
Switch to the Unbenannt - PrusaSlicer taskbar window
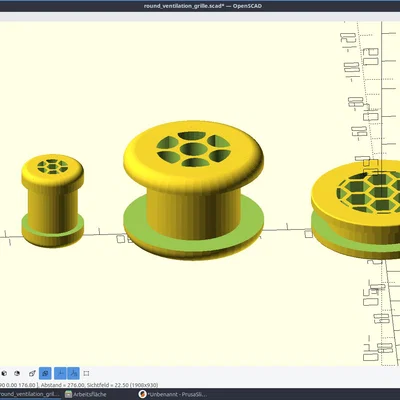173,394
